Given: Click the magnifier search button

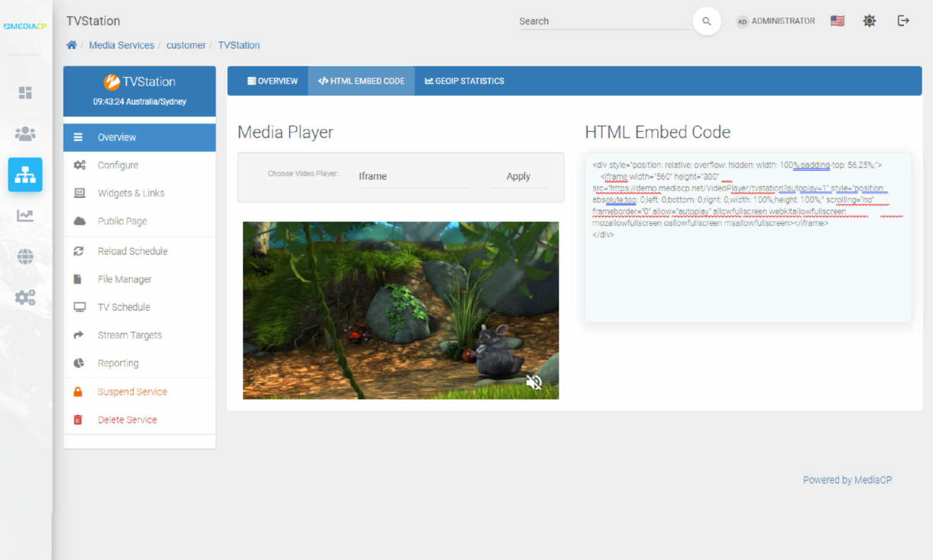Looking at the screenshot, I should [706, 21].
